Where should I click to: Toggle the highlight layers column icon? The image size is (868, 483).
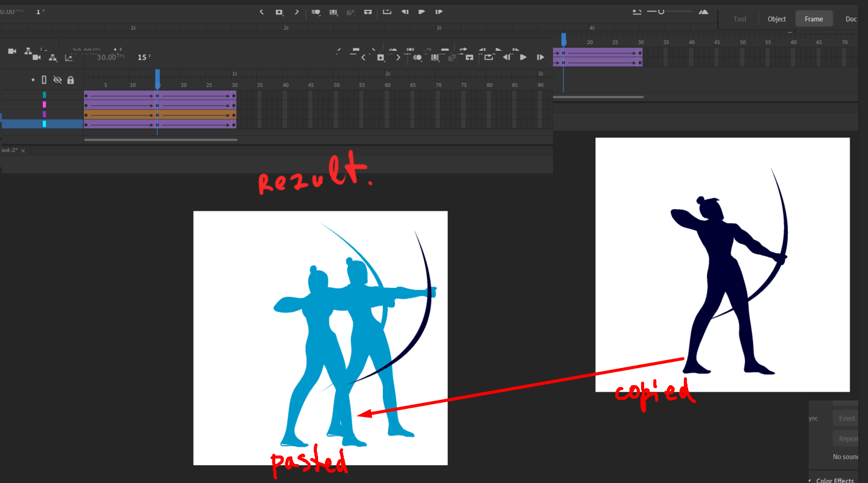pos(33,79)
